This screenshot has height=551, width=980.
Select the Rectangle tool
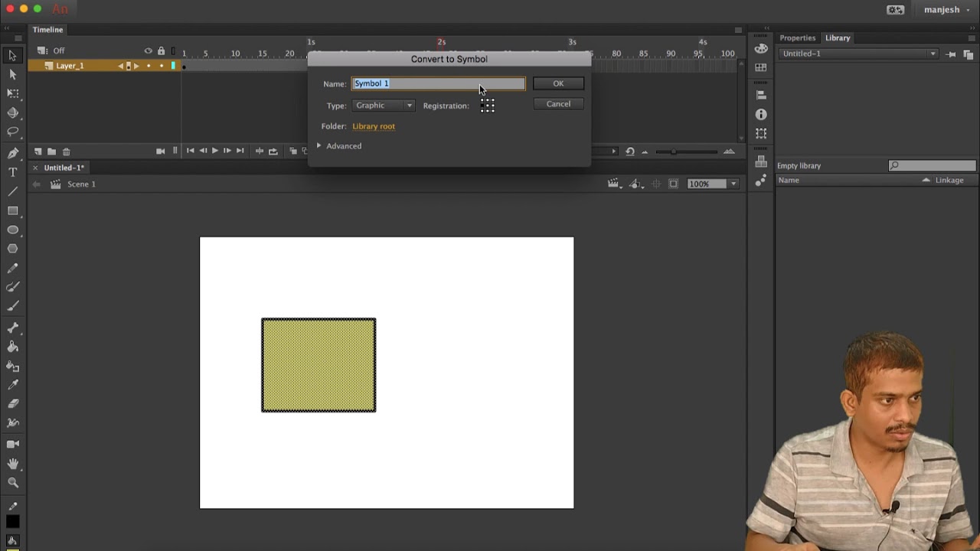pyautogui.click(x=13, y=210)
